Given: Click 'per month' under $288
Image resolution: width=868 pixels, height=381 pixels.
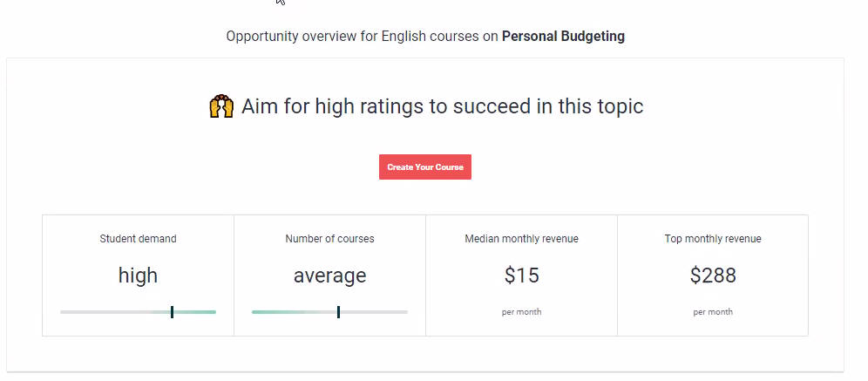Looking at the screenshot, I should [x=713, y=312].
